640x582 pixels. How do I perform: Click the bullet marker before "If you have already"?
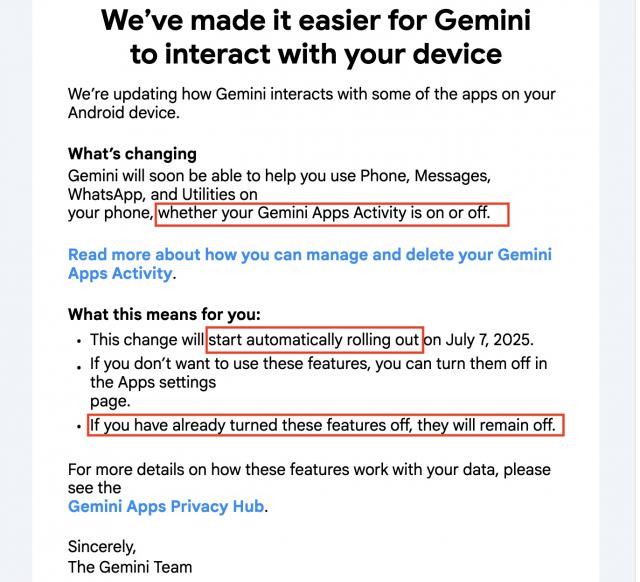(78, 426)
